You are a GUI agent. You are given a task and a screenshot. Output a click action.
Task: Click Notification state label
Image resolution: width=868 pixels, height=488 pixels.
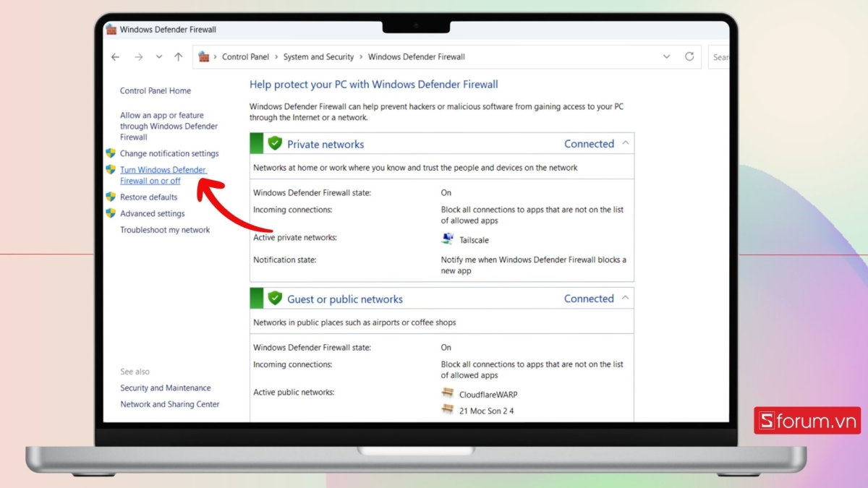[285, 260]
